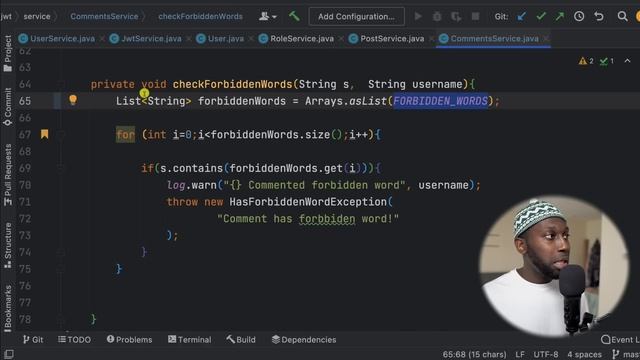Image resolution: width=640 pixels, height=360 pixels.
Task: Click the Stop square icon
Action: pyautogui.click(x=475, y=16)
